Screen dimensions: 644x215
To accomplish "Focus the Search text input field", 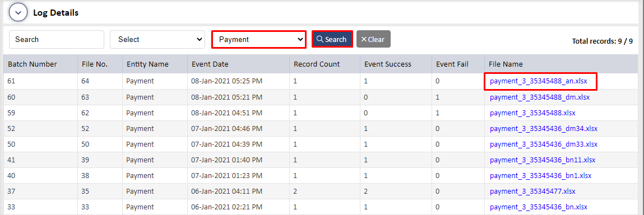I will pyautogui.click(x=57, y=39).
